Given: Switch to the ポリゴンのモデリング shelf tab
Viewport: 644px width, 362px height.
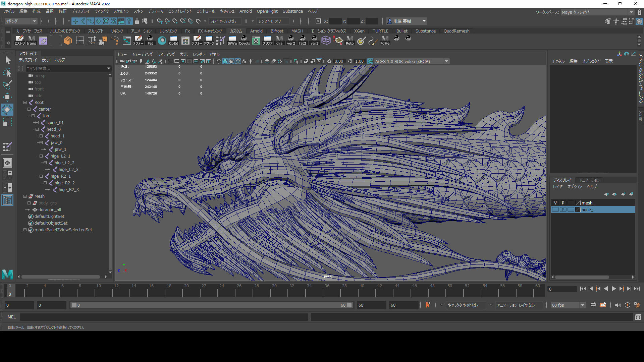Looking at the screenshot, I should pyautogui.click(x=65, y=31).
